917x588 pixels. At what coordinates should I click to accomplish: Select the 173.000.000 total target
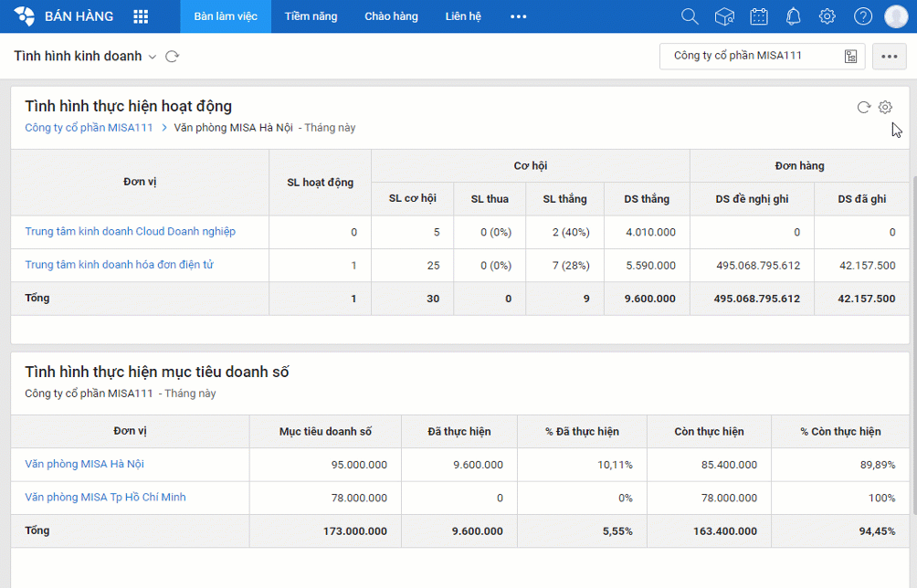point(355,531)
